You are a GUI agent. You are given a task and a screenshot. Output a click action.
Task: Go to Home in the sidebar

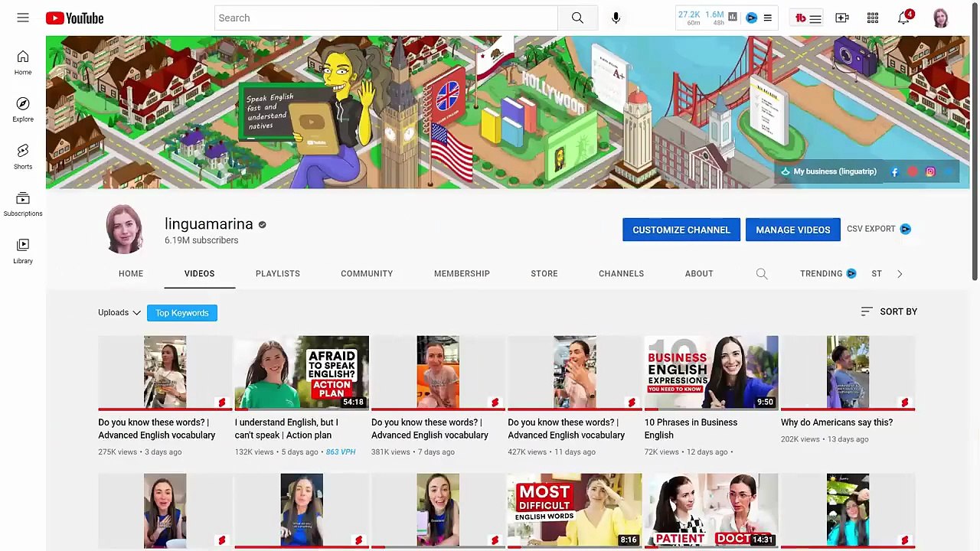(x=23, y=63)
